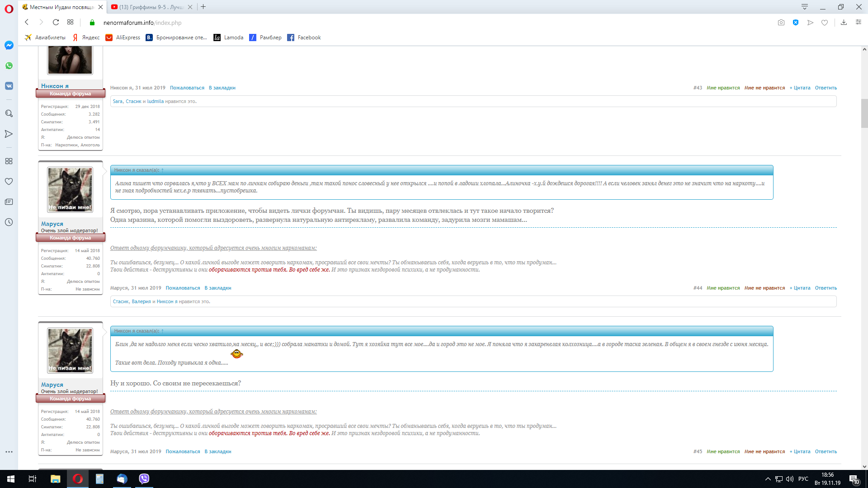Open the tab menu dropdown in title bar
The width and height of the screenshot is (868, 488).
pyautogui.click(x=805, y=7)
